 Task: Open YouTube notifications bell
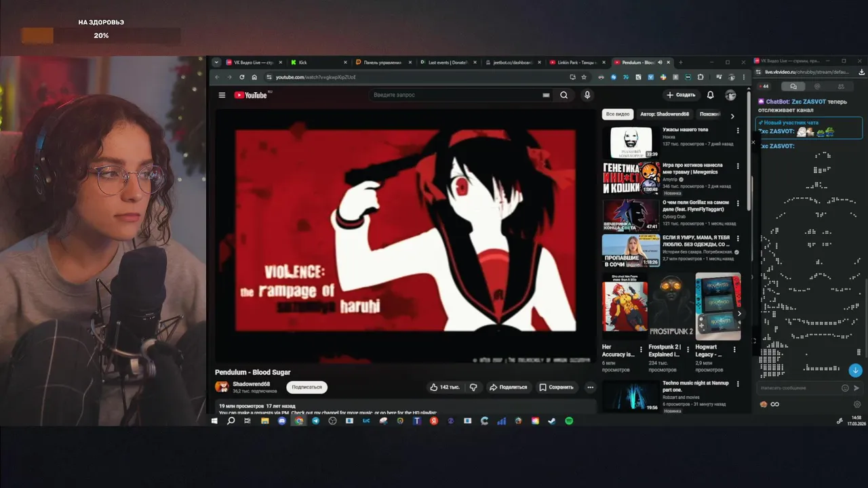pyautogui.click(x=710, y=95)
